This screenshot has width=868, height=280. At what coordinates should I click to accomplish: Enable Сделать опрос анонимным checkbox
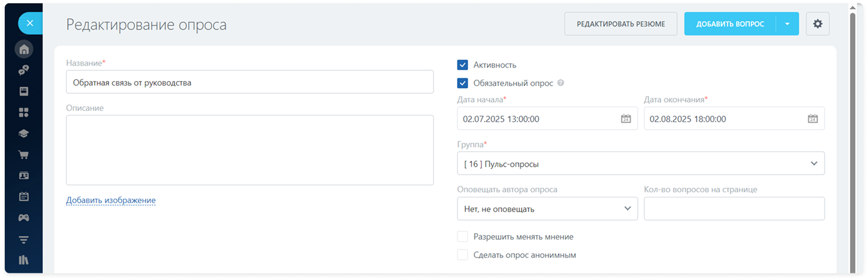click(462, 255)
